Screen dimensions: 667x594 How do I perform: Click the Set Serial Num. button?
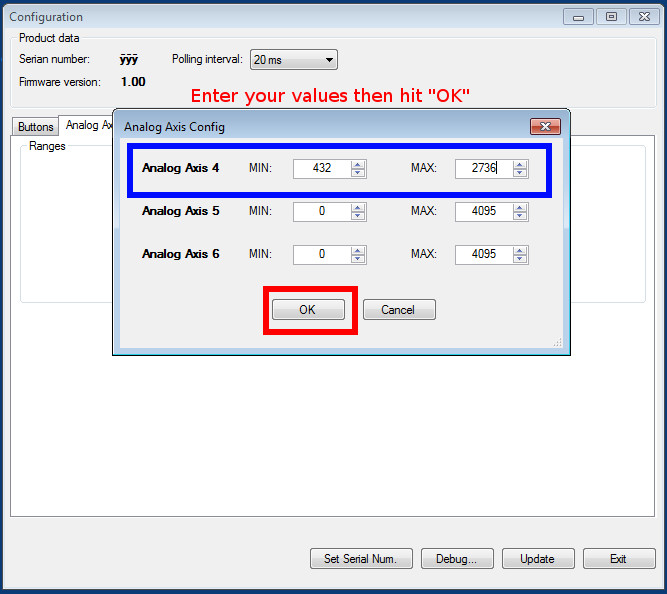[361, 559]
